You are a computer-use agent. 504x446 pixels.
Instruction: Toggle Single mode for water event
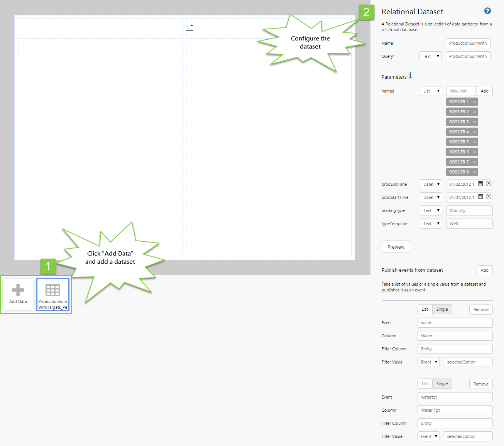[x=442, y=310]
